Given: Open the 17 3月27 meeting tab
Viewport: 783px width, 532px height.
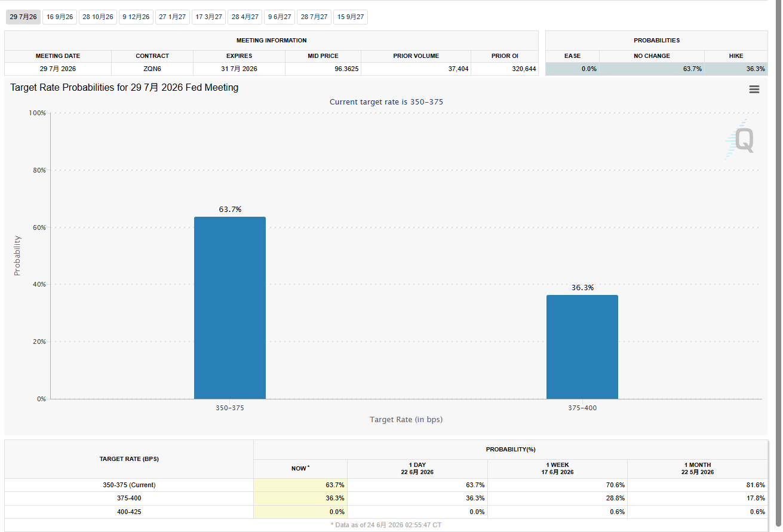Looking at the screenshot, I should coord(209,17).
